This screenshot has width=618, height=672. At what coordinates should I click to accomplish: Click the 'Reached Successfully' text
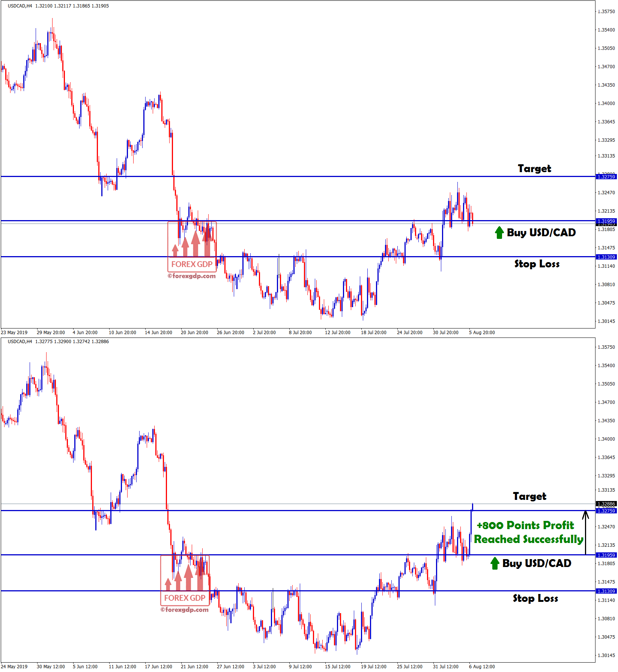[x=529, y=539]
